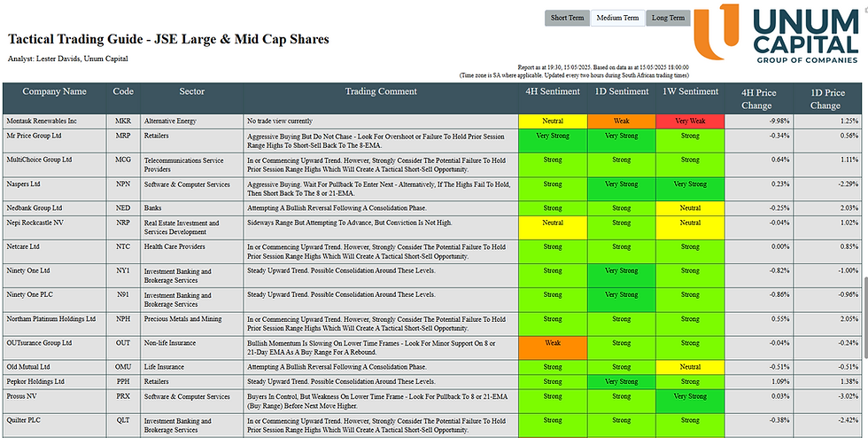The height and width of the screenshot is (438, 868).
Task: Click Nedbank's Neutral 1W sentiment cell
Action: (x=690, y=207)
